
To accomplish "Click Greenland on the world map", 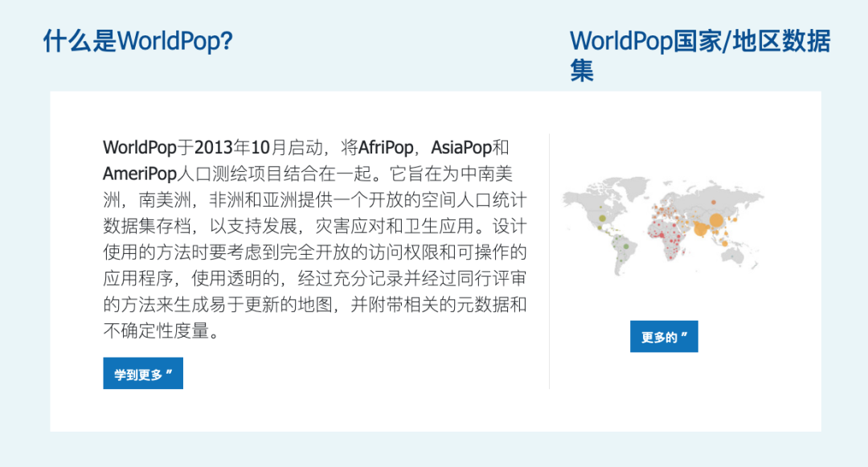I will (x=633, y=187).
